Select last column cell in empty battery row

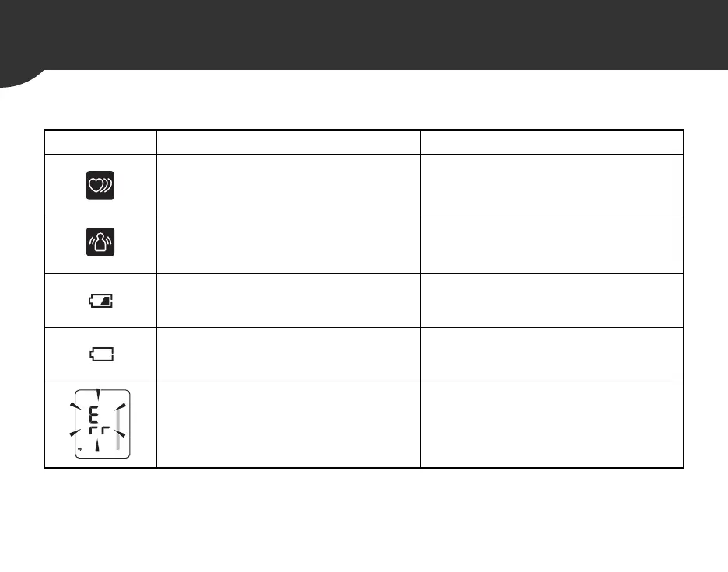(552, 355)
